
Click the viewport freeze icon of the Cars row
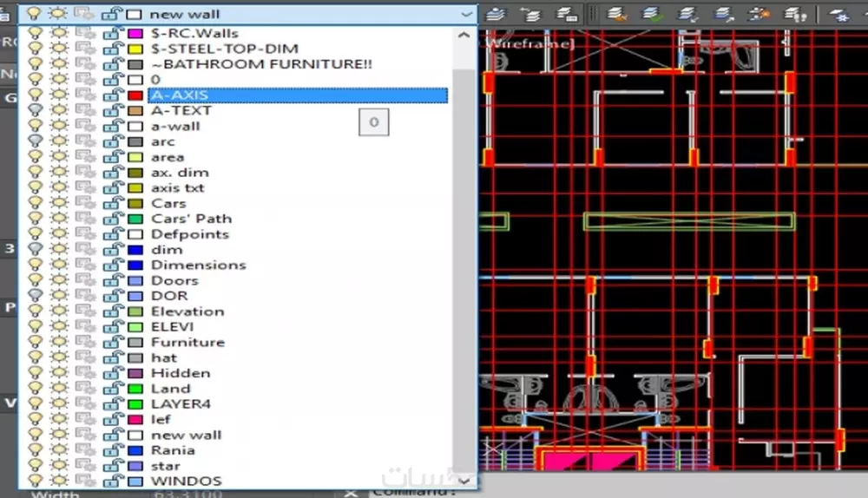point(85,203)
